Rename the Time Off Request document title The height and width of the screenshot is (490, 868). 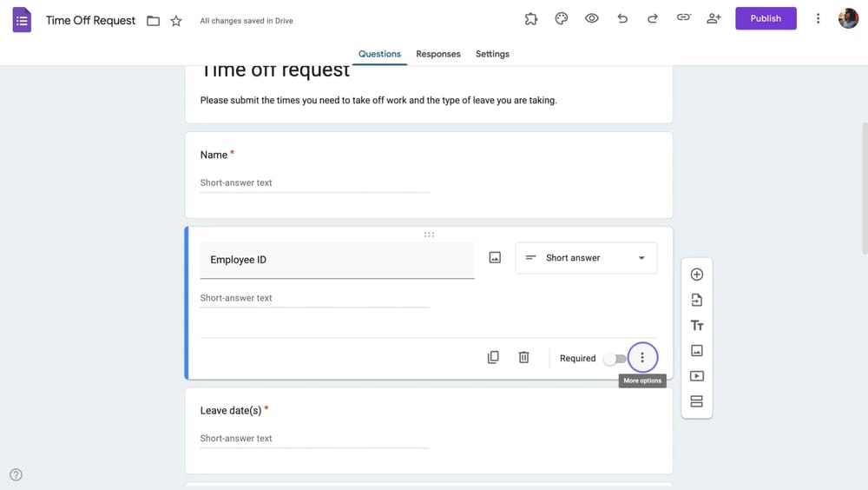[x=90, y=21]
